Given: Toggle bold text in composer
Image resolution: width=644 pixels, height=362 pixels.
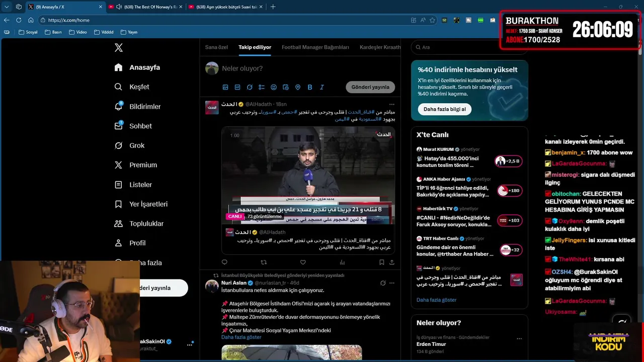Looking at the screenshot, I should click(x=310, y=87).
